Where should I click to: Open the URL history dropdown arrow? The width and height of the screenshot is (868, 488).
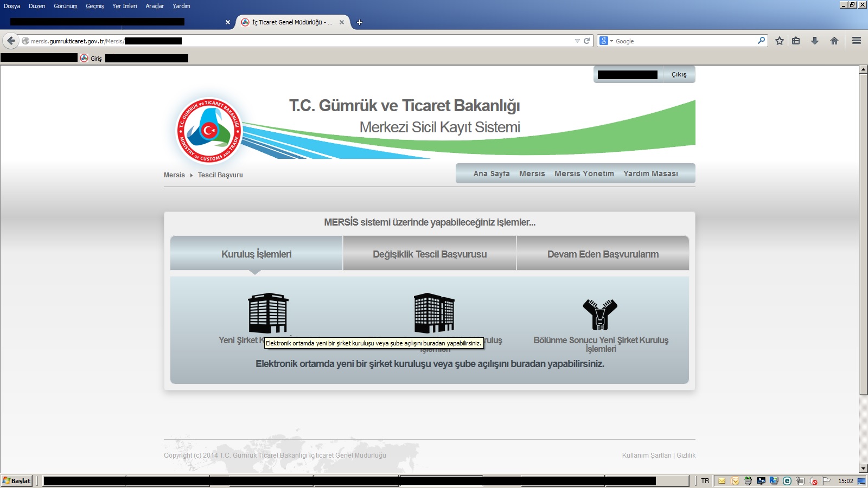(577, 41)
